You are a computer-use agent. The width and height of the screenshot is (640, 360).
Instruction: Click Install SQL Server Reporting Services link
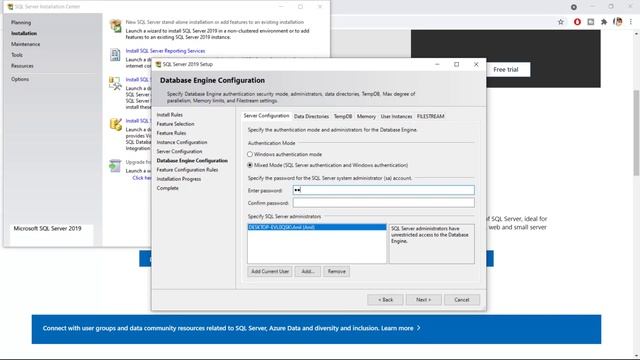[165, 51]
